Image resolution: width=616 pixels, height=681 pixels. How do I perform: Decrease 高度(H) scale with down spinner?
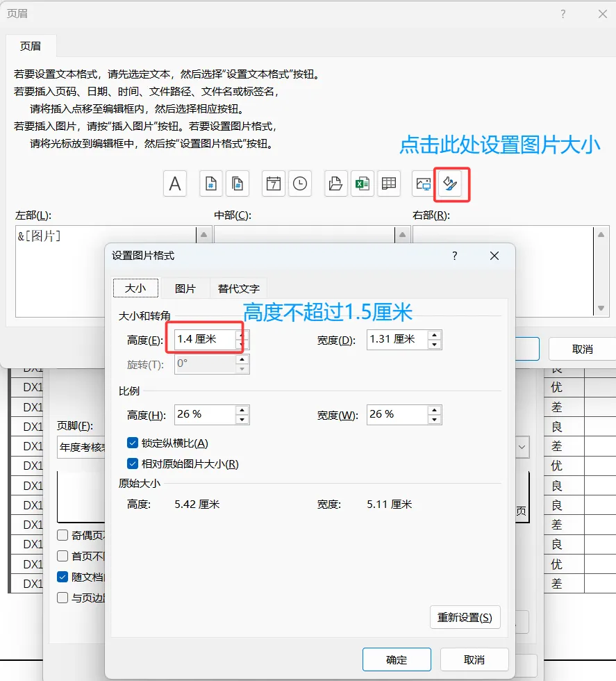point(242,420)
